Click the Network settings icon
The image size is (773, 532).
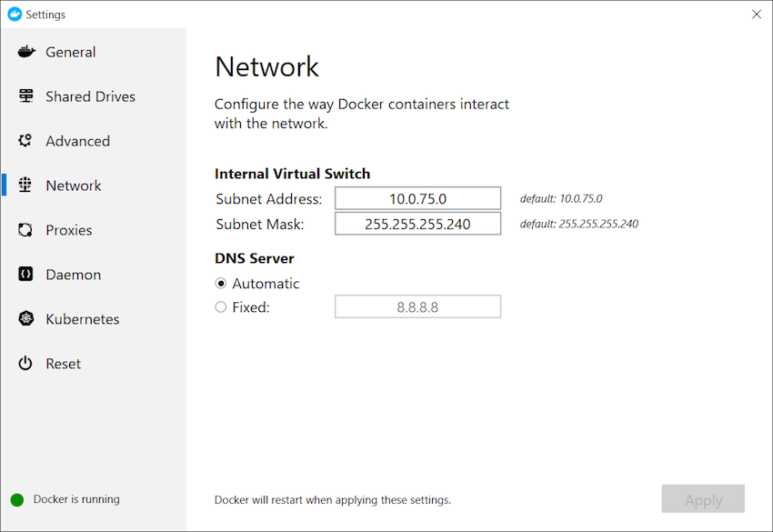point(25,186)
